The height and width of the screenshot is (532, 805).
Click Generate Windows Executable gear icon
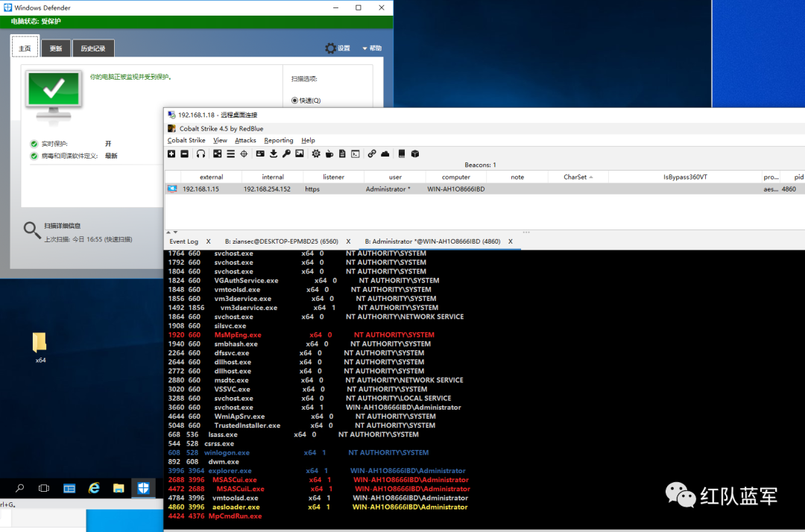(316, 154)
